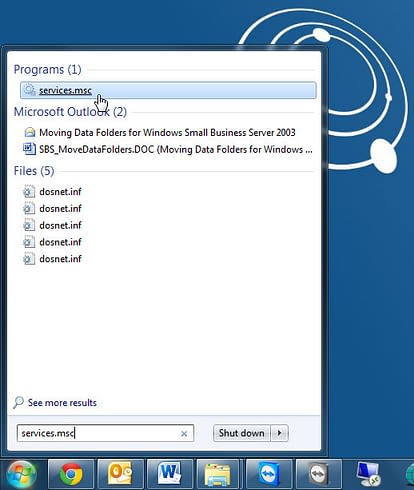Open SBS_MoveDataFolders.DOC attachment result
The width and height of the screenshot is (414, 490).
[175, 149]
